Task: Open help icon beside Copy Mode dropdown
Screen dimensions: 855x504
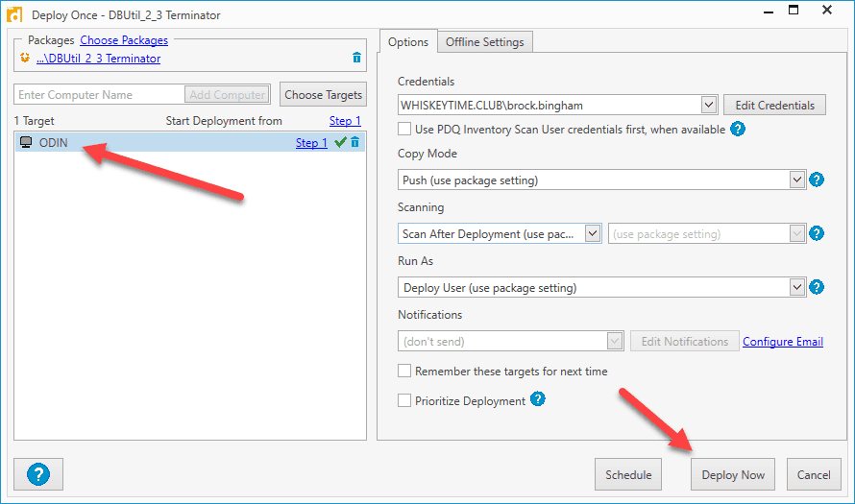Action: point(817,180)
